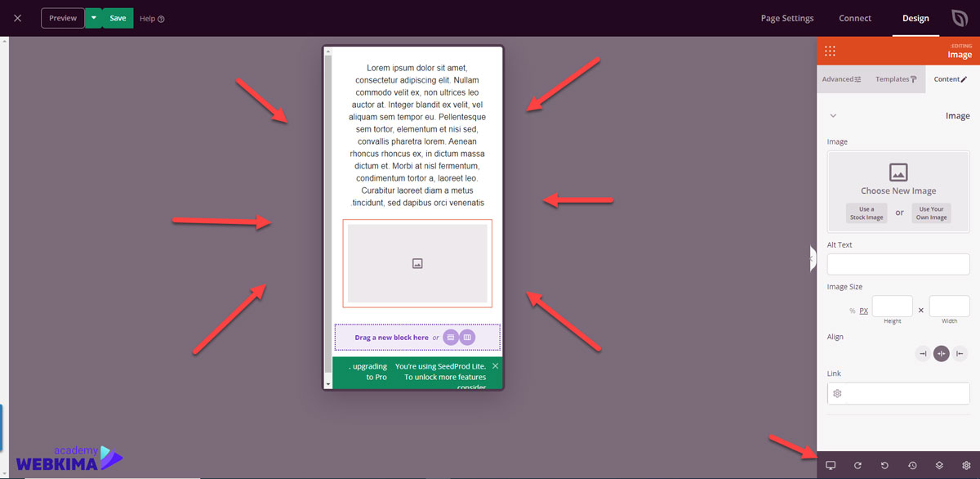Click the Height input field
Image resolution: width=980 pixels, height=479 pixels.
coord(893,307)
